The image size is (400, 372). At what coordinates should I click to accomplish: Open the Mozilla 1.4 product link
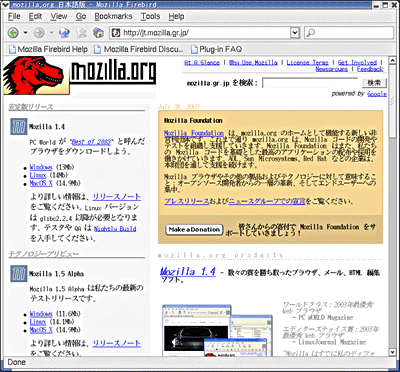[188, 271]
